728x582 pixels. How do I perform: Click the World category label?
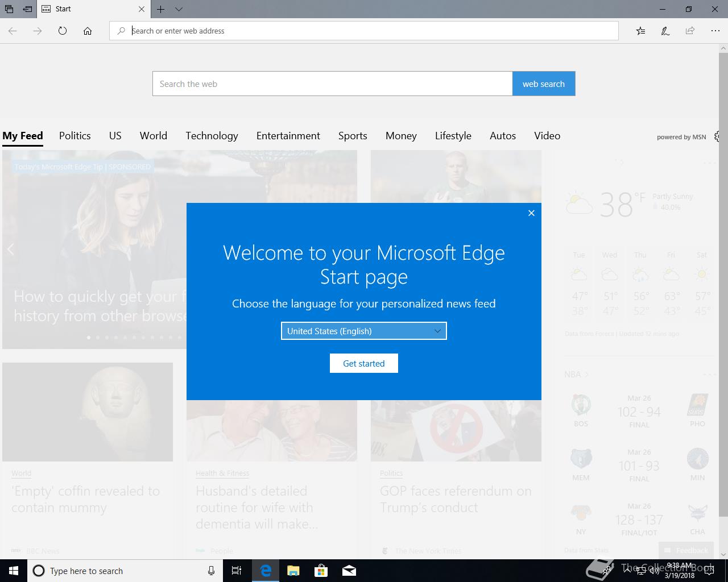(x=21, y=473)
